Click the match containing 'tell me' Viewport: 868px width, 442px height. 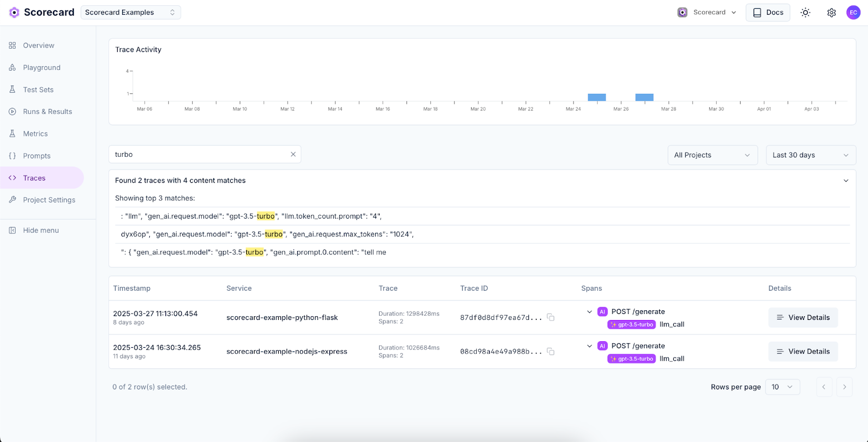482,252
